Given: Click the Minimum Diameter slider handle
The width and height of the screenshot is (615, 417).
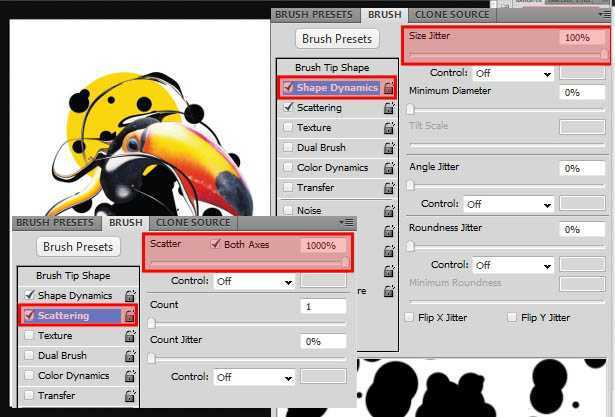Looking at the screenshot, I should (x=410, y=109).
